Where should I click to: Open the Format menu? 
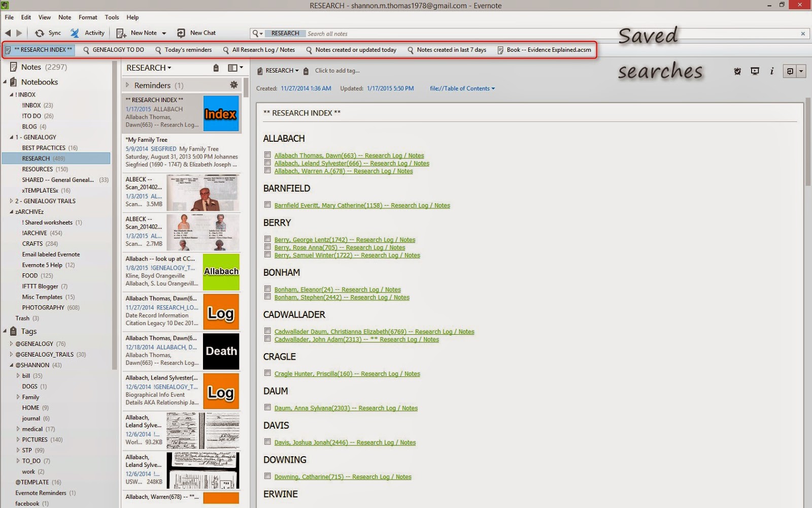[x=88, y=17]
